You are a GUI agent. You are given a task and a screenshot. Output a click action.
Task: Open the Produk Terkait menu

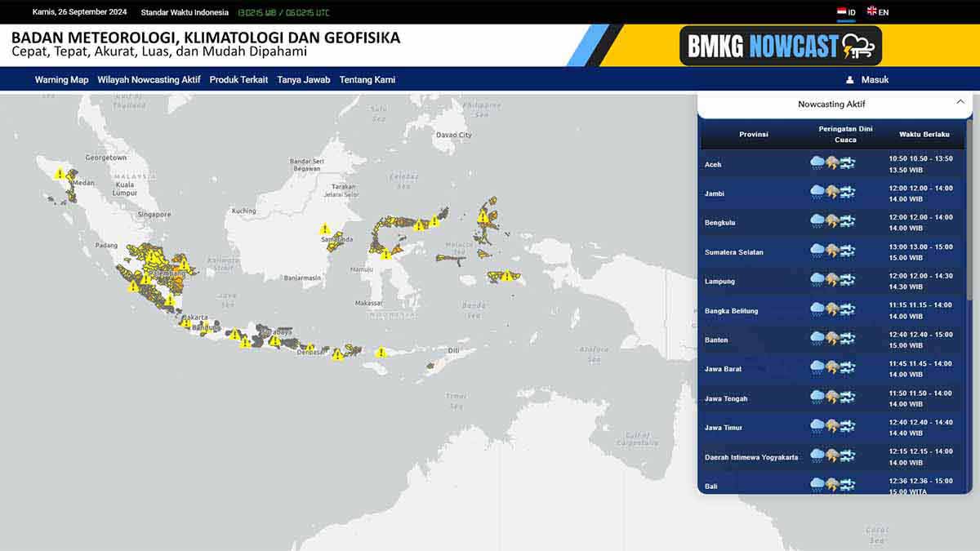point(238,80)
